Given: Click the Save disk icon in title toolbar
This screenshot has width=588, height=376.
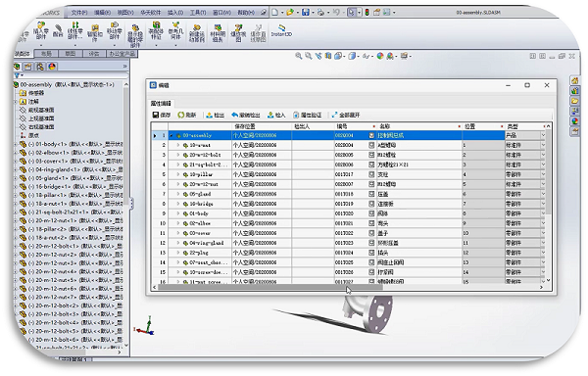Looking at the screenshot, I should [306, 13].
